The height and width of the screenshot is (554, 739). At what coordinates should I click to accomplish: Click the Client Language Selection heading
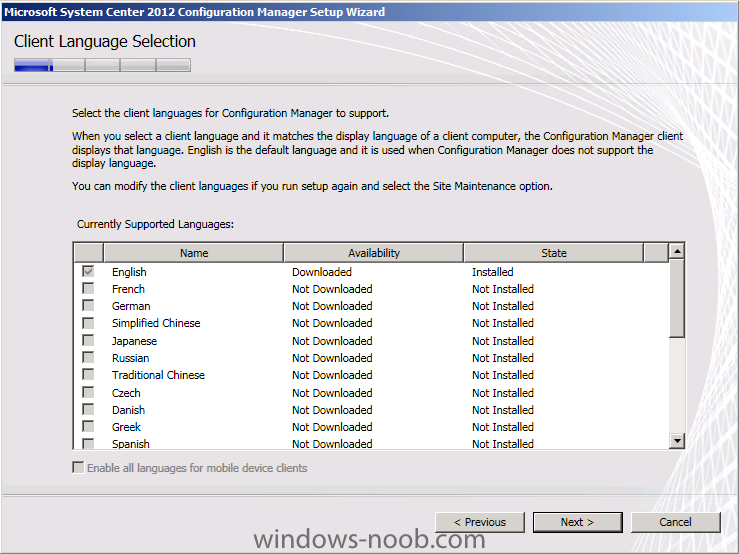105,41
